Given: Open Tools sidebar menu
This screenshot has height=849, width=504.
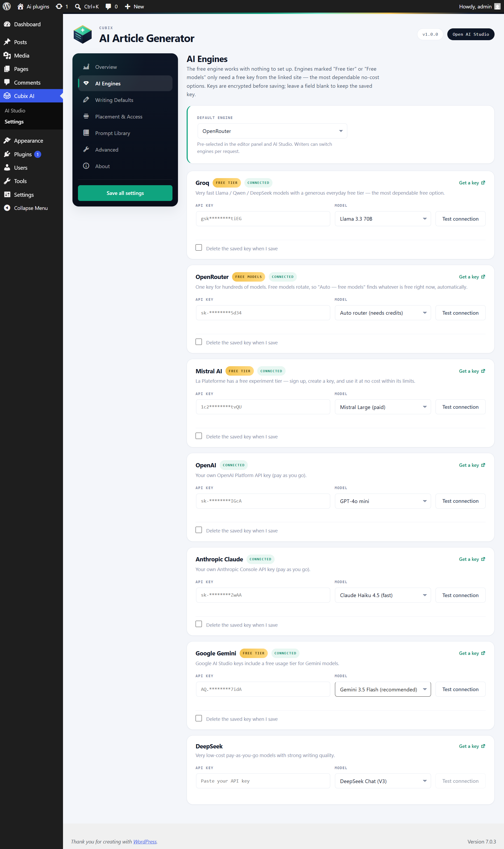Looking at the screenshot, I should point(31,181).
